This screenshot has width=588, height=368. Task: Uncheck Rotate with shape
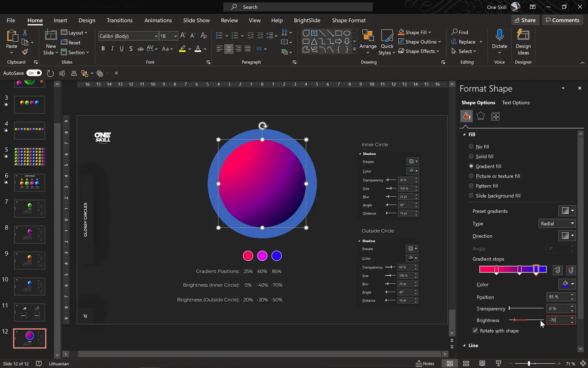click(475, 331)
